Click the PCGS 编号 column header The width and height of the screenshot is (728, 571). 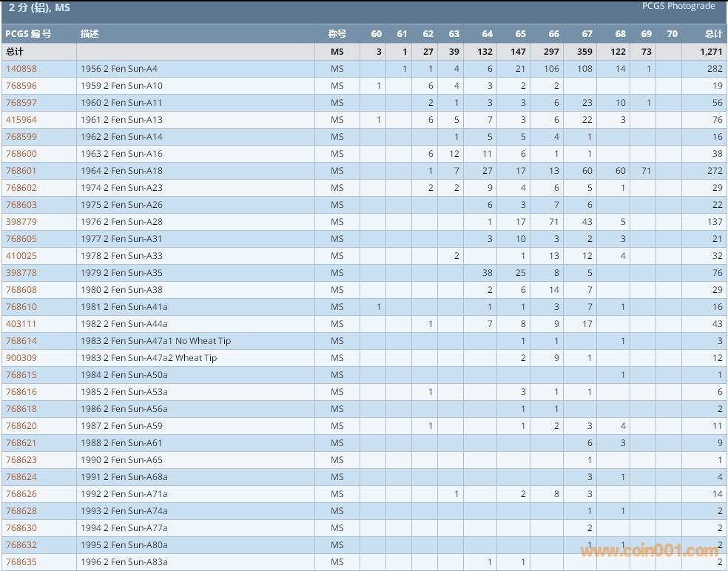pos(28,34)
